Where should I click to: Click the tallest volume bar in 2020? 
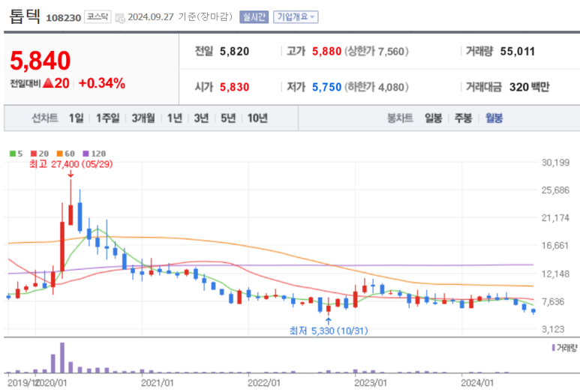(x=62, y=358)
